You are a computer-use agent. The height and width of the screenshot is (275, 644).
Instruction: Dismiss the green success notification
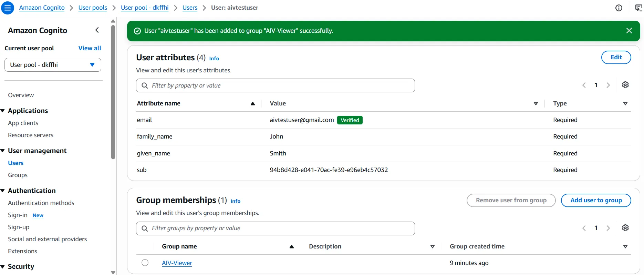[629, 31]
